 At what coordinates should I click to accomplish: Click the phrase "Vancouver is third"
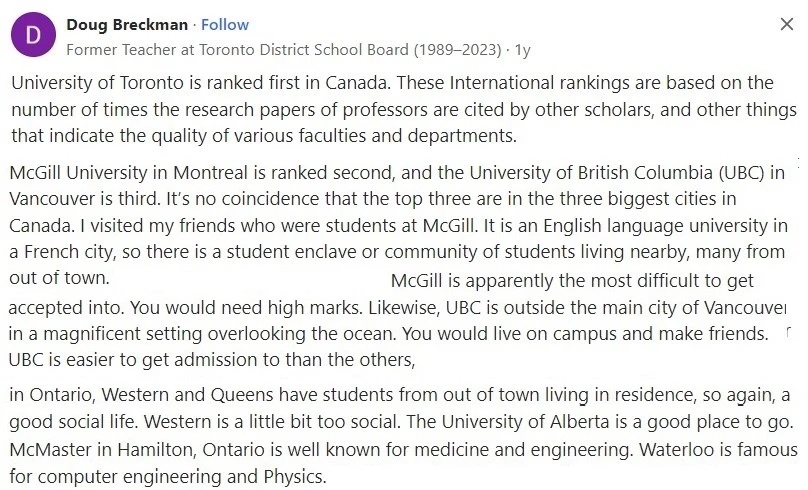tap(85, 199)
